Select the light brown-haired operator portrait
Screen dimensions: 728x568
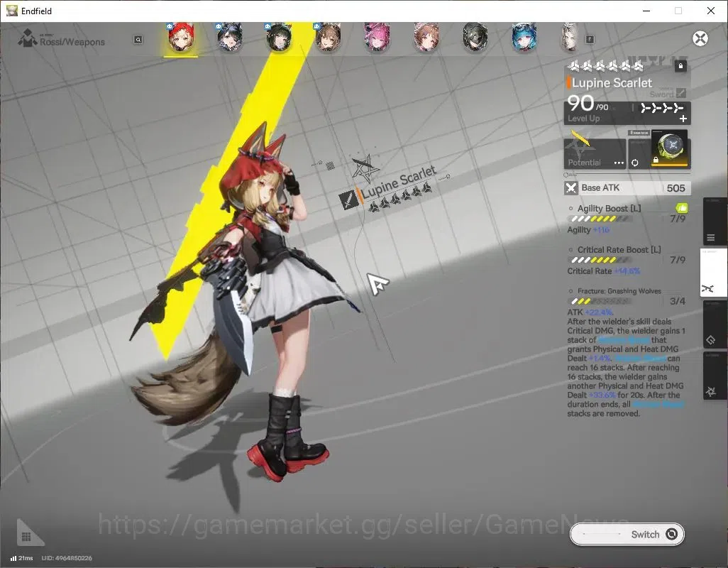point(426,38)
